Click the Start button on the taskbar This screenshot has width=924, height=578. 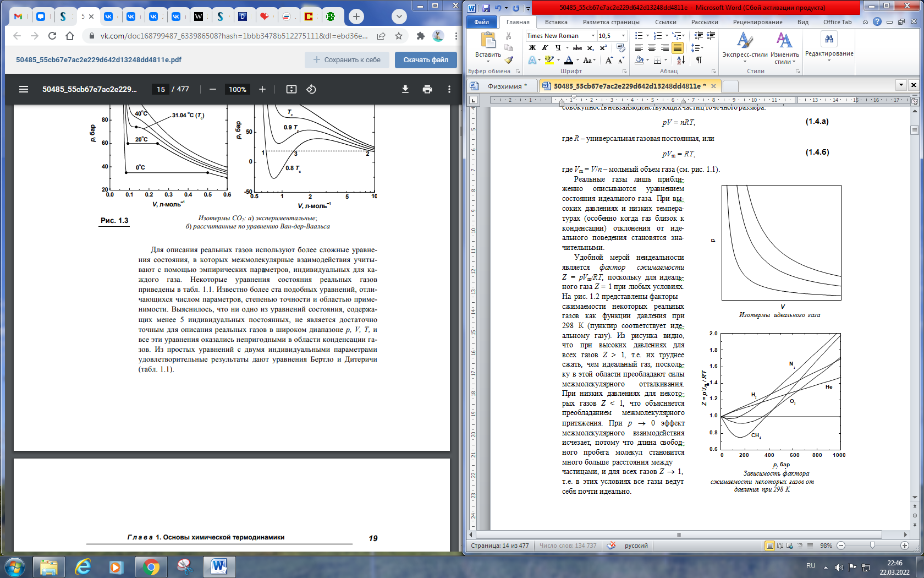click(15, 566)
